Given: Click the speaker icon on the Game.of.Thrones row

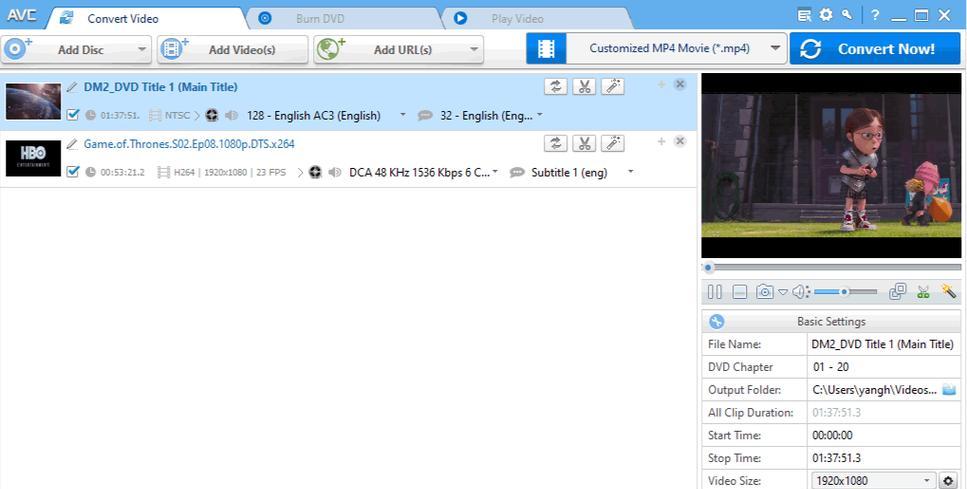Looking at the screenshot, I should (x=334, y=173).
